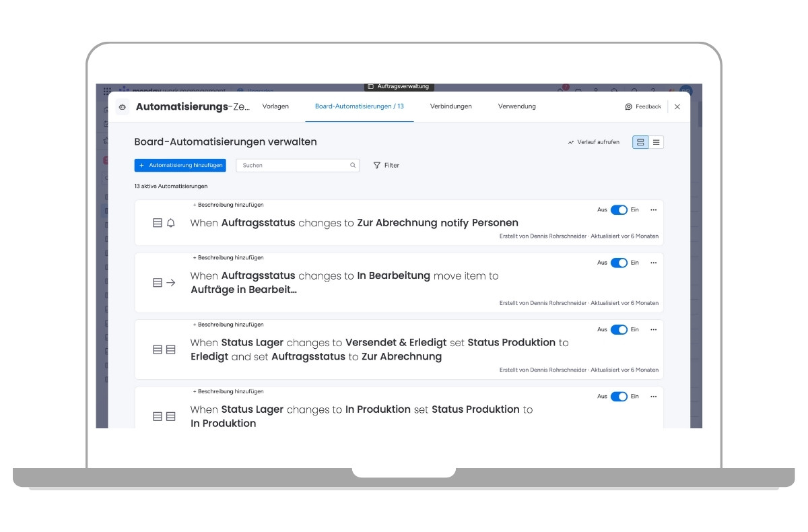The image size is (808, 532).
Task: Disable the In Bearbeitung move item automation
Action: [x=619, y=263]
